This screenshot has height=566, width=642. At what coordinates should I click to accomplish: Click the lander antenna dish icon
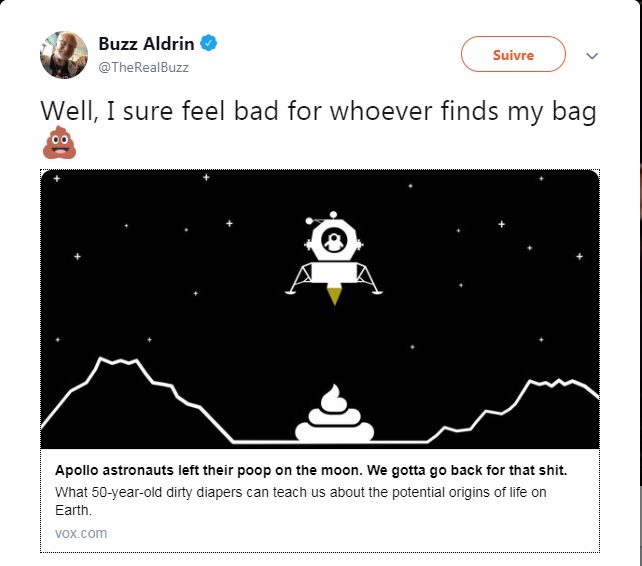pyautogui.click(x=310, y=221)
